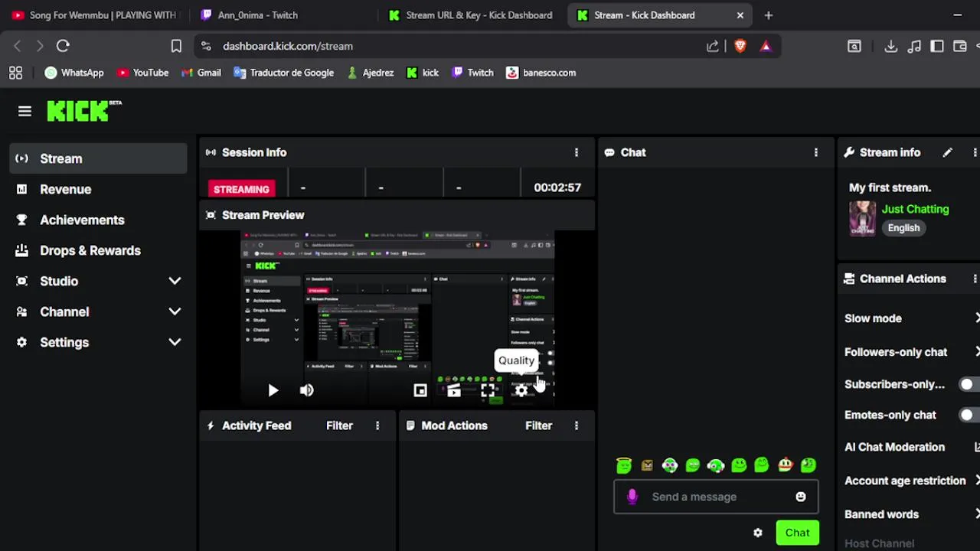The width and height of the screenshot is (980, 551).
Task: Open WhatsApp bookmark
Action: (x=74, y=73)
